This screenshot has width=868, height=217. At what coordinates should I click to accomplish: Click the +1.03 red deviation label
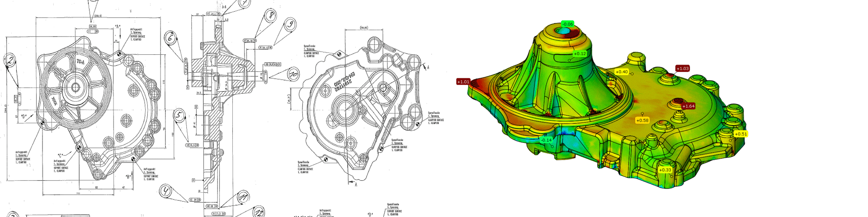coord(683,69)
